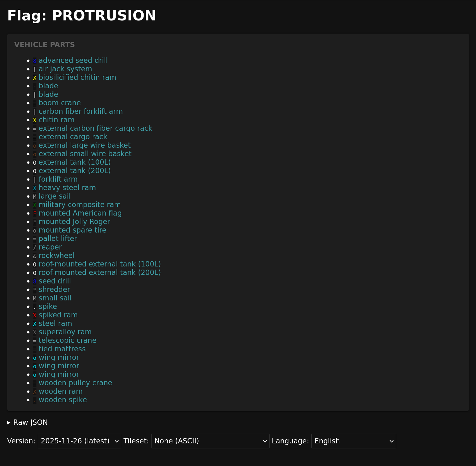The image size is (476, 466).
Task: Open the spiked ram link
Action: coord(58,315)
